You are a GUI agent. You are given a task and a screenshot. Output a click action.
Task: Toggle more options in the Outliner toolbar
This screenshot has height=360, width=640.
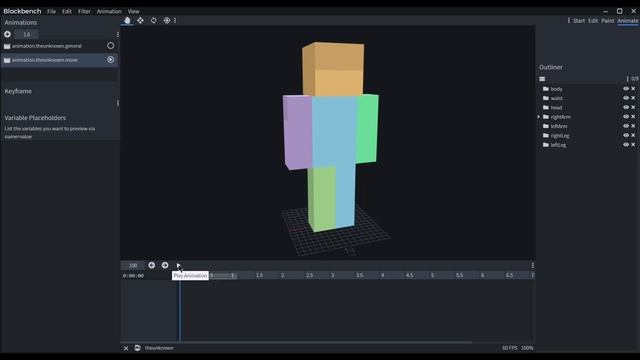click(542, 79)
